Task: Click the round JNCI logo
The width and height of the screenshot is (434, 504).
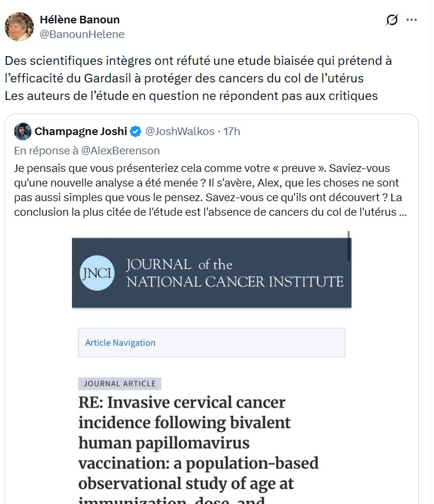Action: [x=97, y=273]
